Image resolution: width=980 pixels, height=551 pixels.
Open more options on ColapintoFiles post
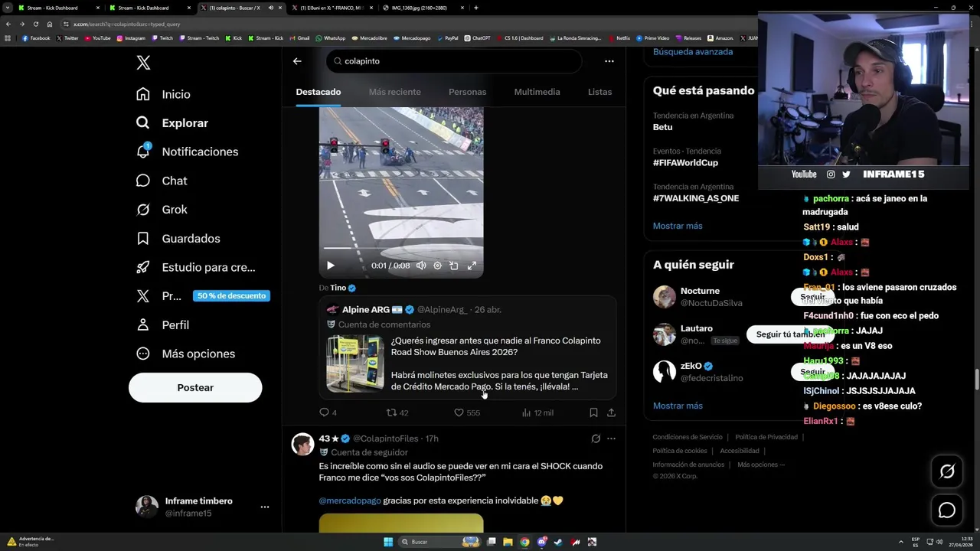pyautogui.click(x=611, y=439)
